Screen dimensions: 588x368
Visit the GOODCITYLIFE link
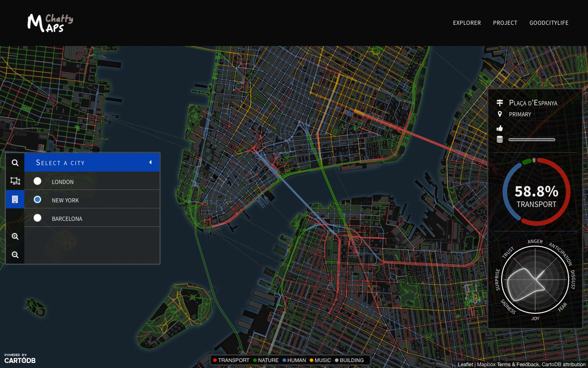pyautogui.click(x=549, y=23)
